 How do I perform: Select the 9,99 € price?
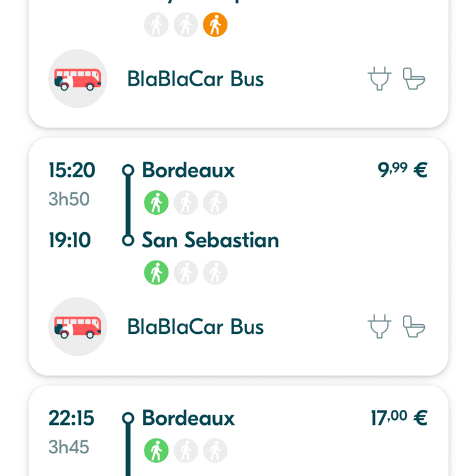403,170
